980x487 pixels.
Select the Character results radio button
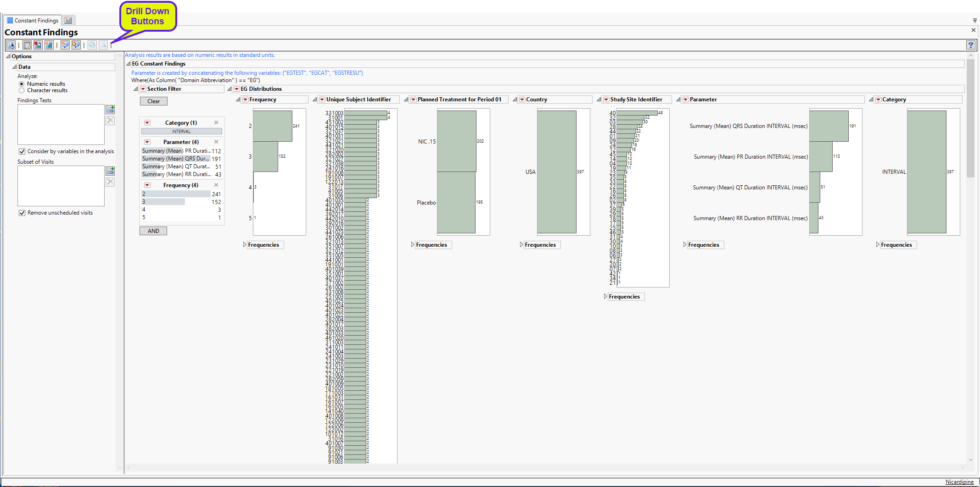22,90
